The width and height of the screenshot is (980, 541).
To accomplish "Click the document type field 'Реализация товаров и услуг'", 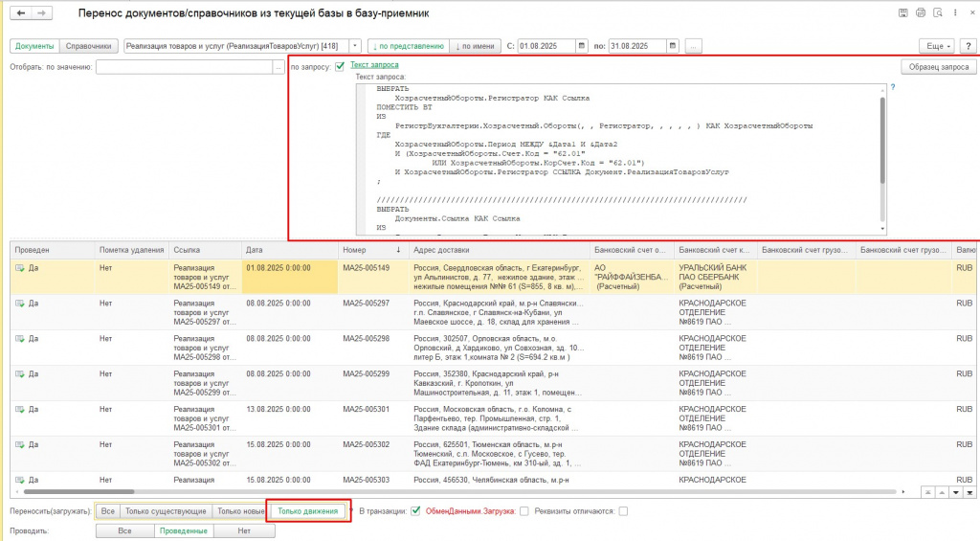I will (236, 46).
